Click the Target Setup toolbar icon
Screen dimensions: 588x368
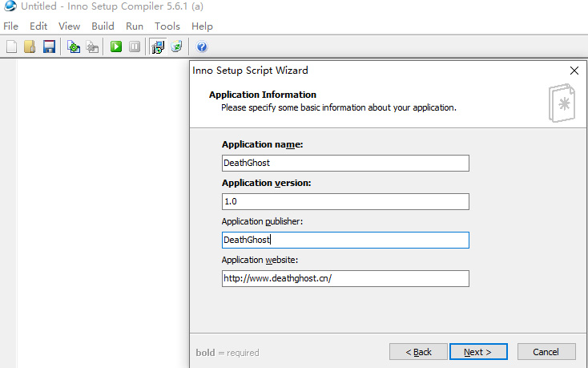coord(158,47)
